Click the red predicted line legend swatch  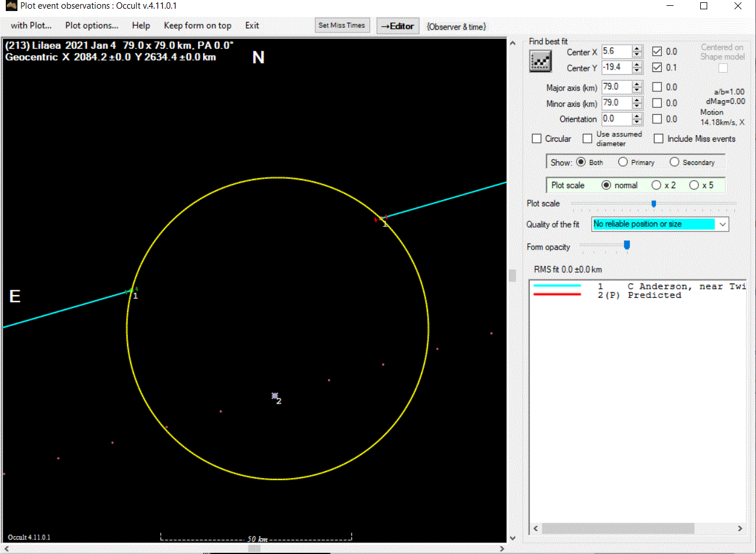click(x=557, y=294)
